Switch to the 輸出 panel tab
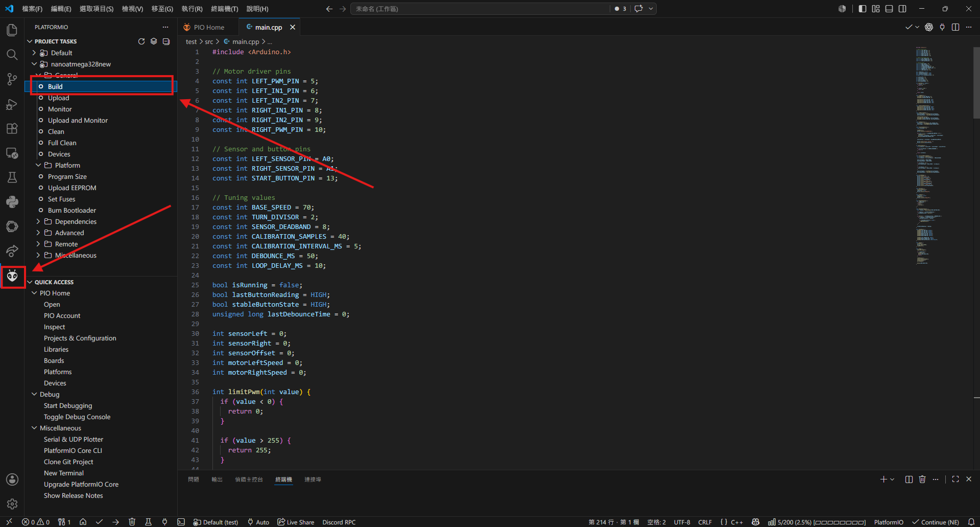980x527 pixels. [217, 479]
